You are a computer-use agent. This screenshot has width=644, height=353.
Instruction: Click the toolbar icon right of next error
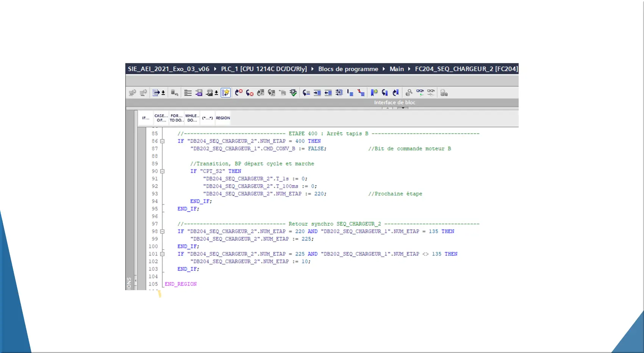[x=261, y=92]
